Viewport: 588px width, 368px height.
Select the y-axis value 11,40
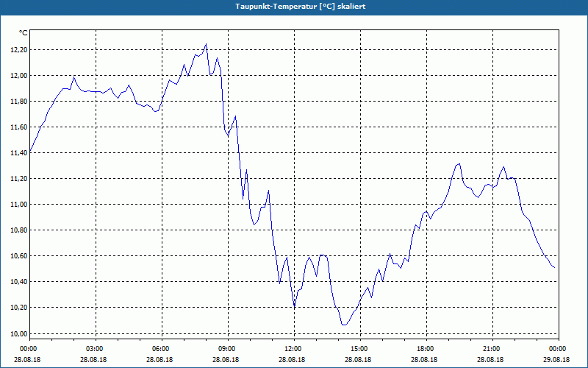(18, 153)
